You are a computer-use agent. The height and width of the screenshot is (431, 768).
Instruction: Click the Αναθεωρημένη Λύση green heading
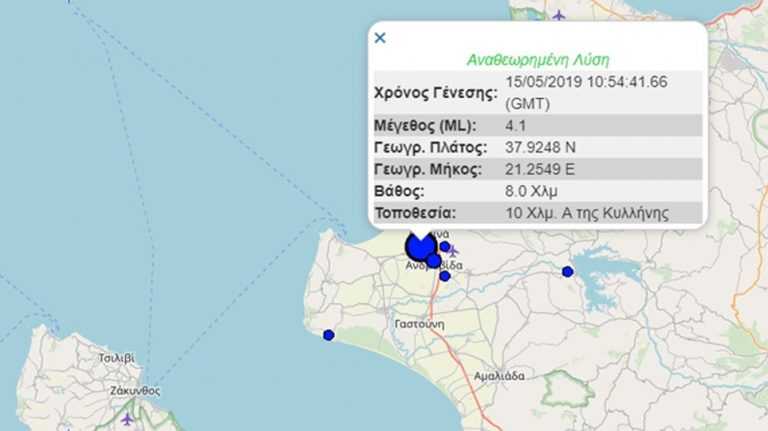[537, 59]
